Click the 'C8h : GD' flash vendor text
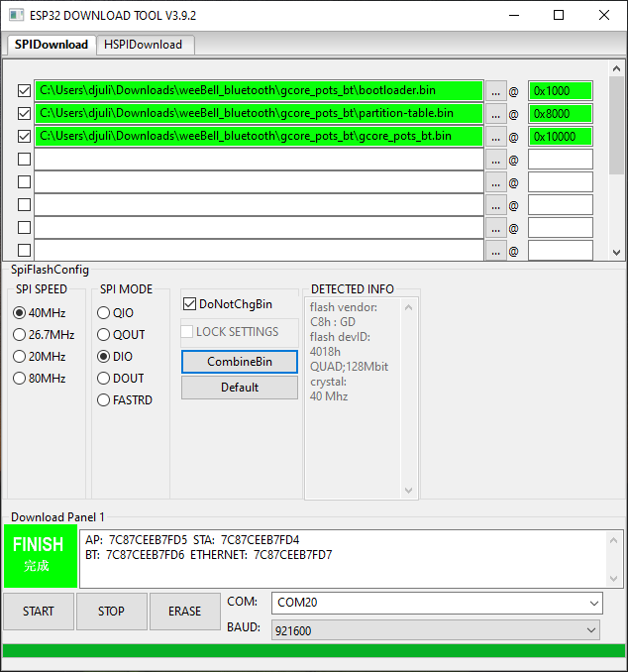Image resolution: width=628 pixels, height=672 pixels. click(333, 322)
